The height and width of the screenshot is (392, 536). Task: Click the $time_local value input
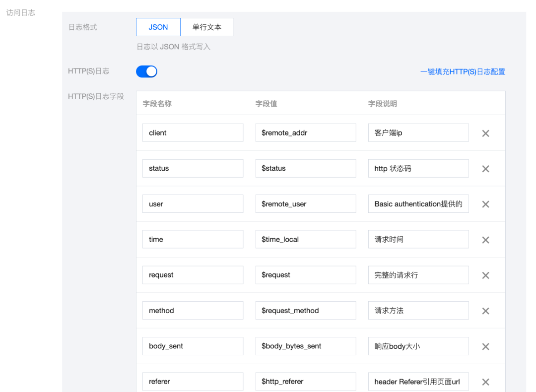306,239
